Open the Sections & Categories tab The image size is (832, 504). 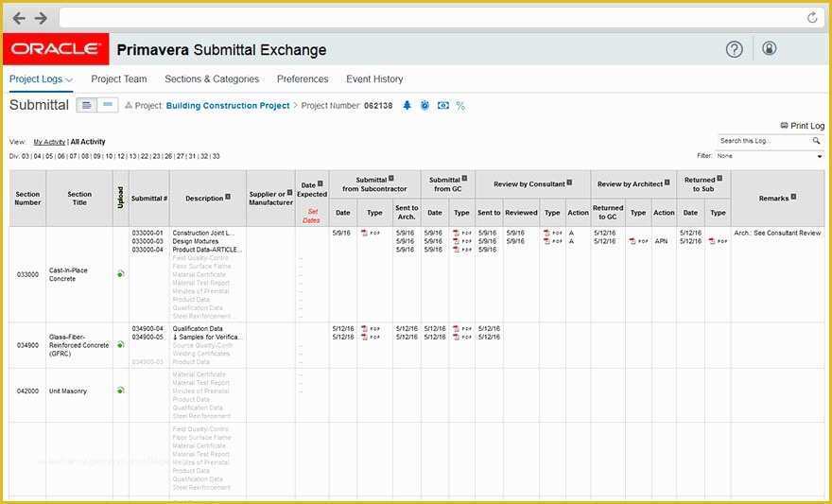[212, 79]
